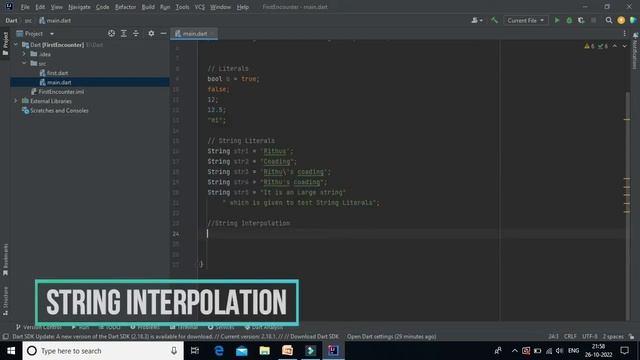Image resolution: width=640 pixels, height=360 pixels.
Task: Click the main.dart breadcrumb in navigation bar
Action: (55, 20)
